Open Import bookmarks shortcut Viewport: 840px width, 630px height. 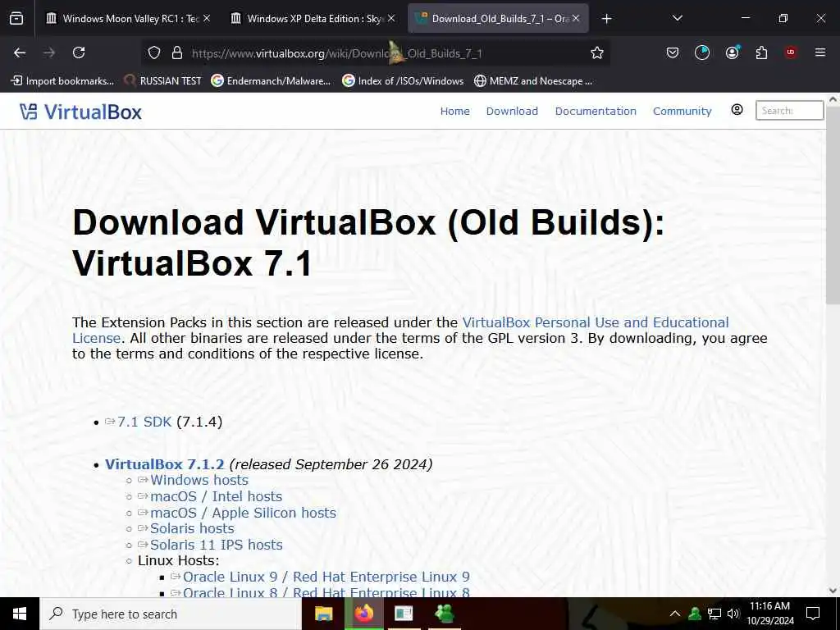(62, 81)
